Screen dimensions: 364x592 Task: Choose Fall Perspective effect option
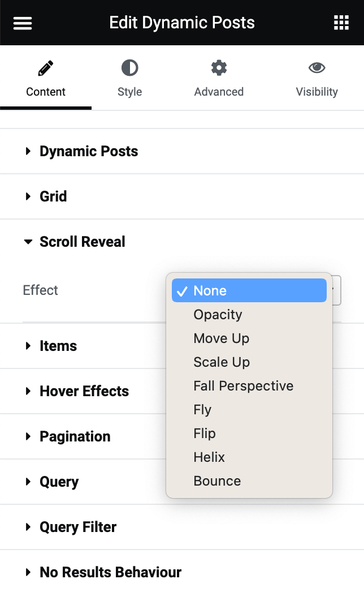click(243, 386)
